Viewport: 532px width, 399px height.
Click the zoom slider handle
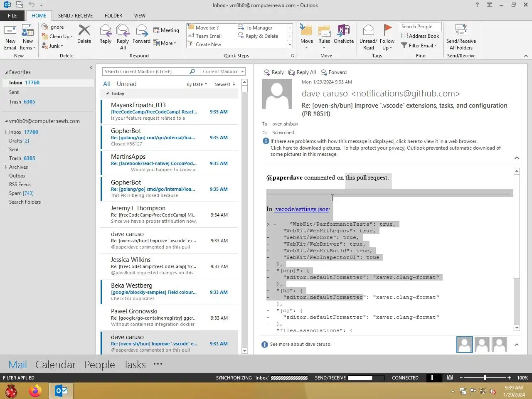485,378
